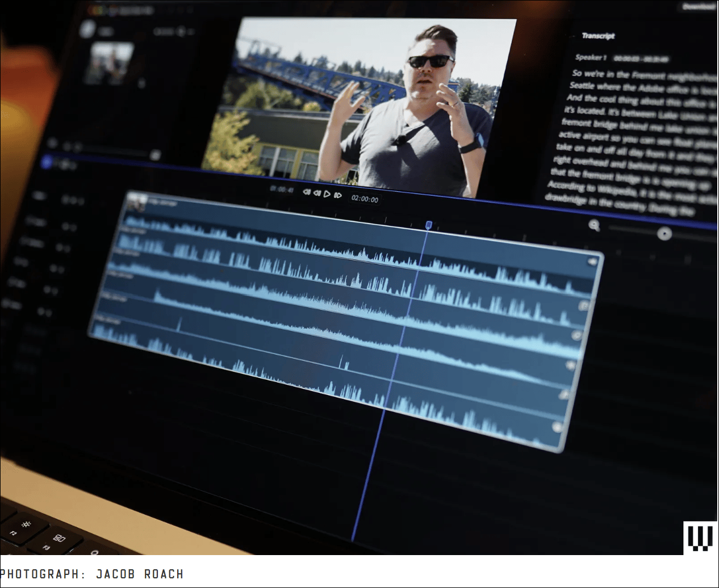This screenshot has height=588, width=719.
Task: Click the speaker icon on the top waveform track
Action: pos(592,261)
